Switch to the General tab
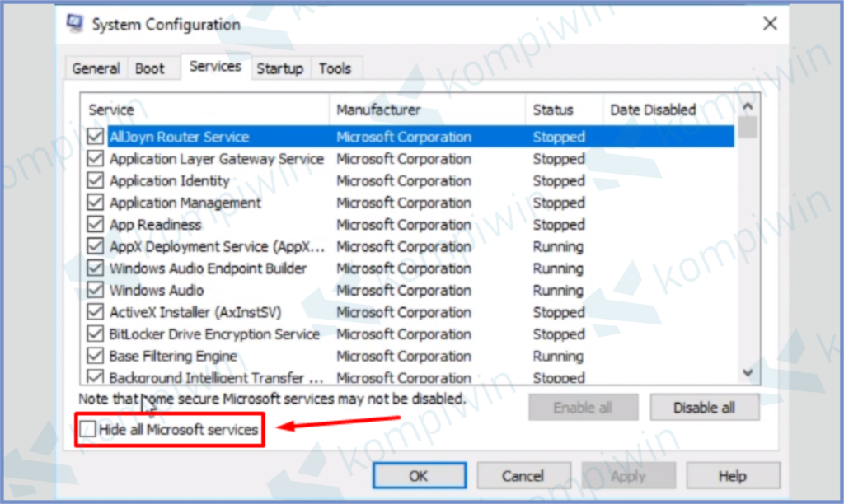 click(x=95, y=68)
